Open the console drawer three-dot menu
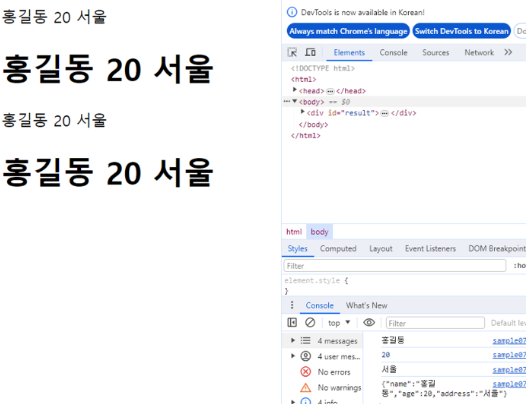The width and height of the screenshot is (526, 404). (292, 305)
